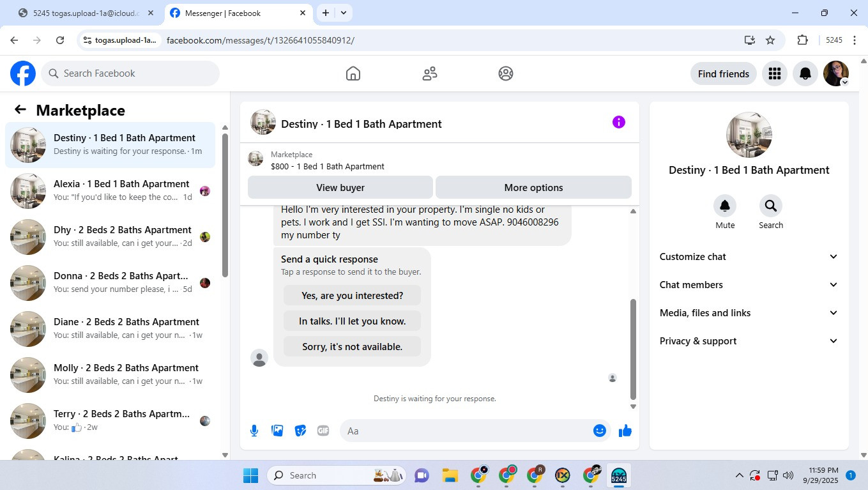Open the 5245 Chrome profile button
The height and width of the screenshot is (490, 868).
pyautogui.click(x=834, y=40)
